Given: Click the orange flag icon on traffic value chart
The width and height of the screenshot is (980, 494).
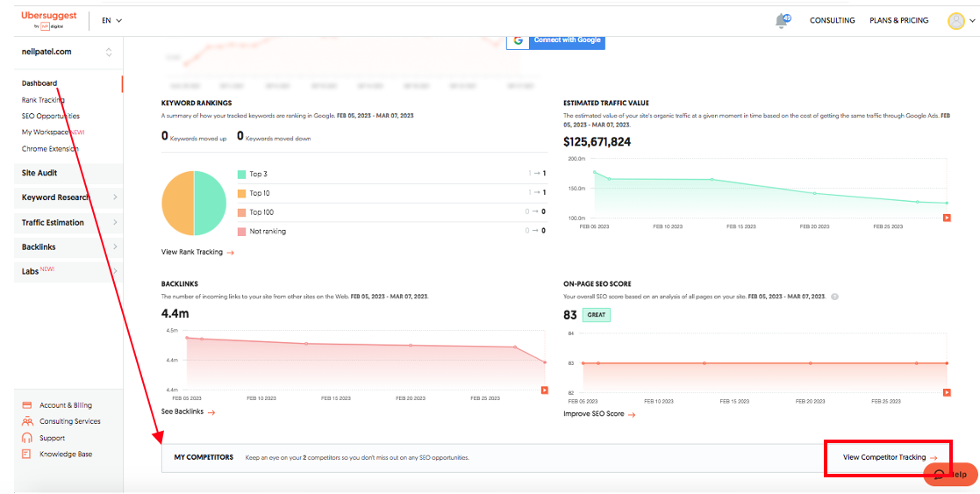Looking at the screenshot, I should (x=947, y=218).
